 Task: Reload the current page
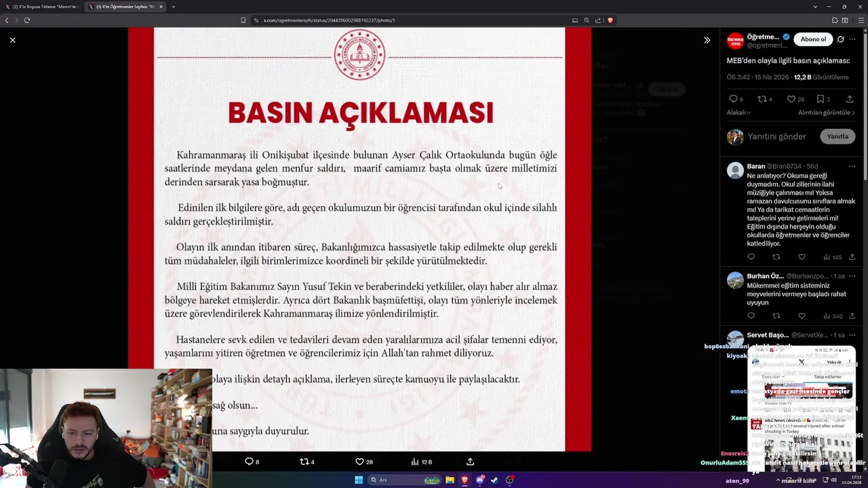[x=27, y=20]
